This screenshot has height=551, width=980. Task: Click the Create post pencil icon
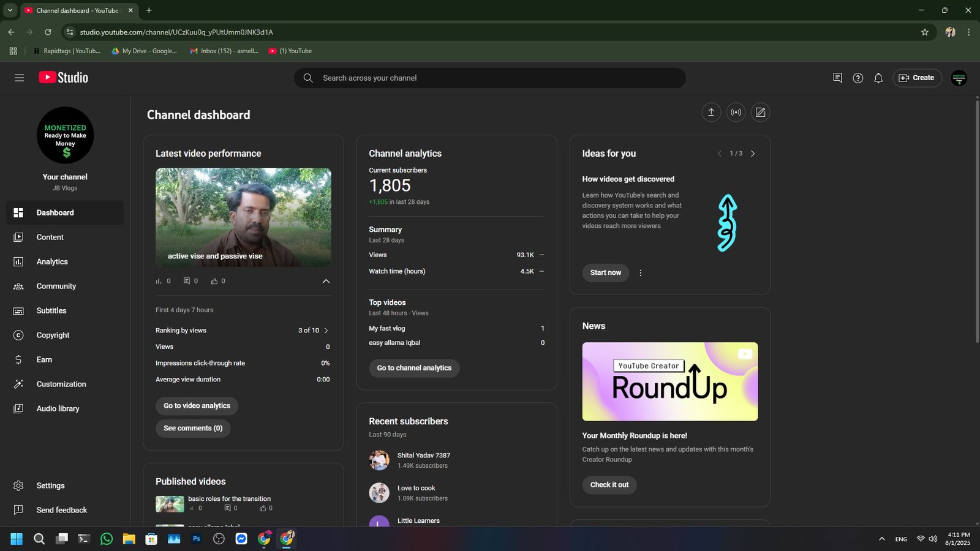(760, 112)
